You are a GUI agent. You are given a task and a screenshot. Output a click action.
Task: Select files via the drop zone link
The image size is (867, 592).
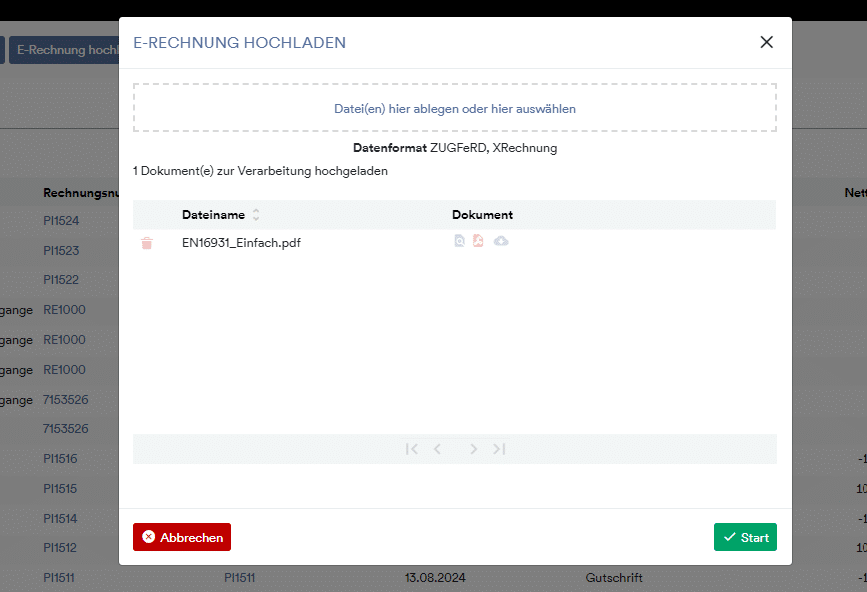pyautogui.click(x=455, y=108)
